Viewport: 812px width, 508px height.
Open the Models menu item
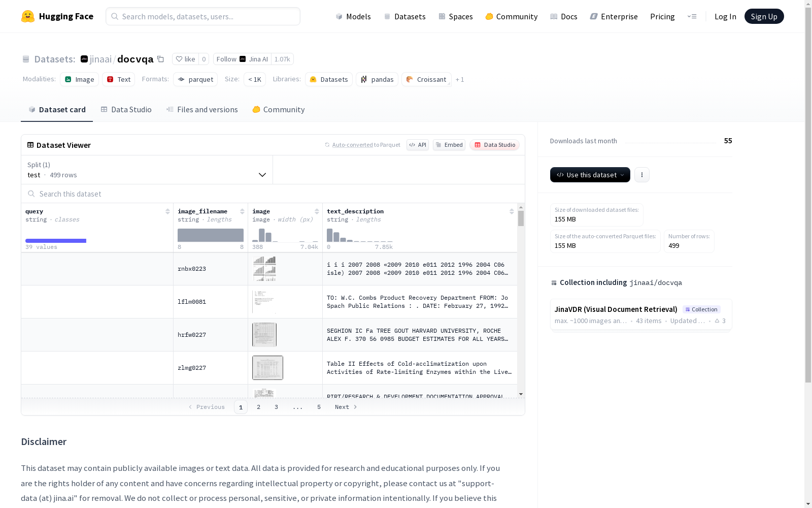pyautogui.click(x=353, y=16)
